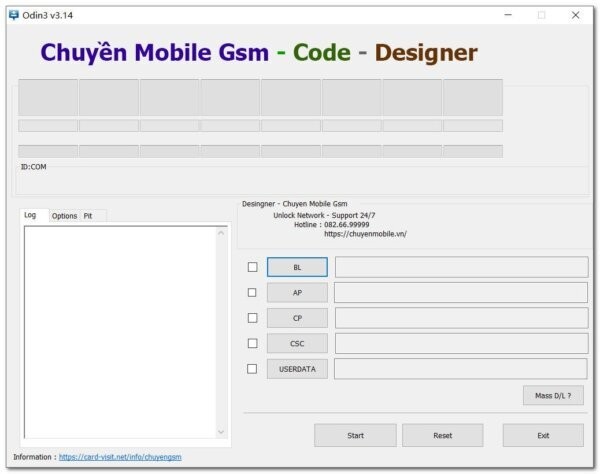
Task: Enable the CSC file checkbox
Action: [253, 343]
